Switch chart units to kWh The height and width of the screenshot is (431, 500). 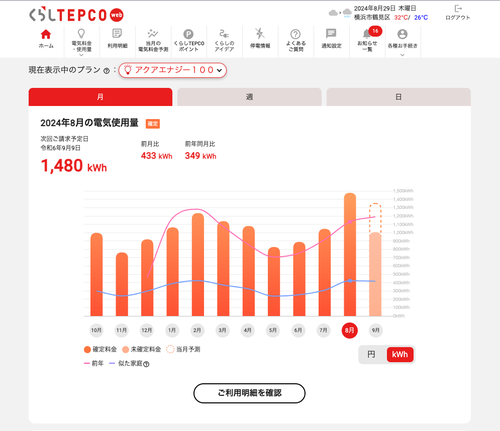tap(400, 354)
